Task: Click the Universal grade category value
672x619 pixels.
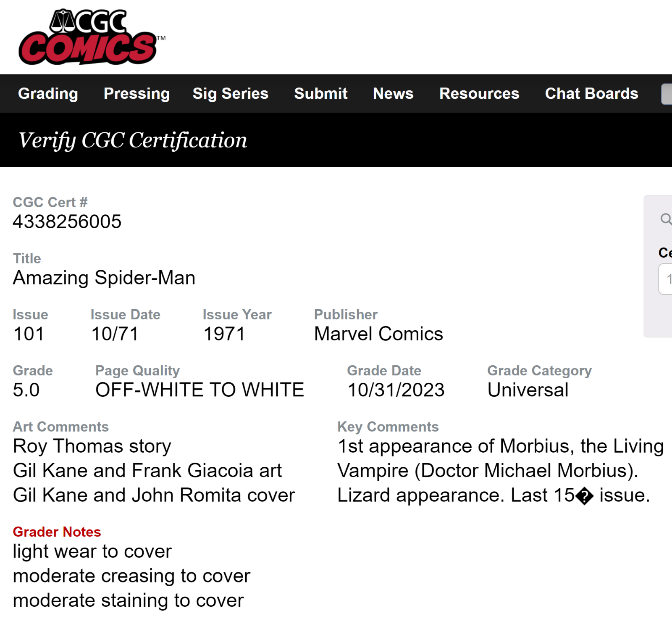Action: click(x=528, y=390)
